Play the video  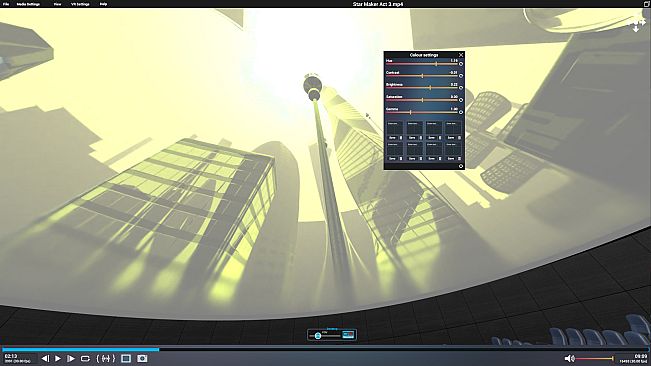tap(58, 358)
